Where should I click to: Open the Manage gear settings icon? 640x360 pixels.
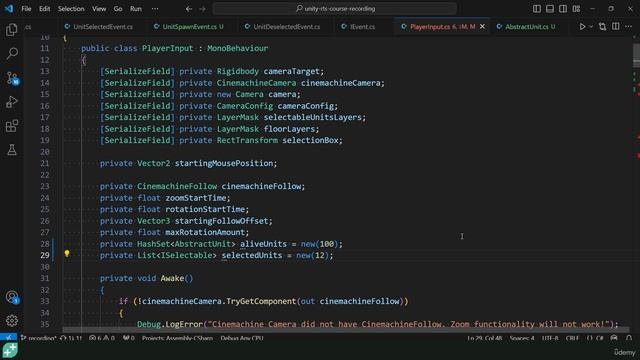click(x=12, y=321)
